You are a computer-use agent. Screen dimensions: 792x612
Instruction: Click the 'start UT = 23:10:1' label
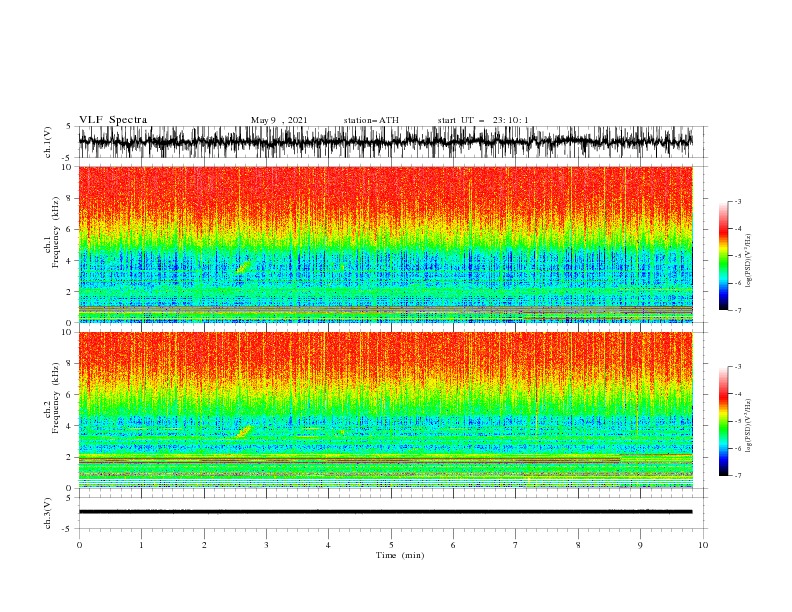[483, 120]
